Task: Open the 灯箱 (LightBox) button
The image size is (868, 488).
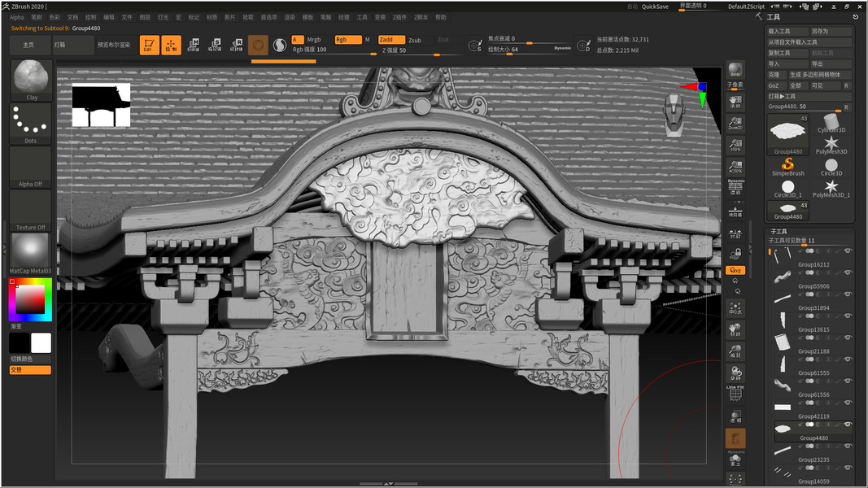Action: pos(73,45)
